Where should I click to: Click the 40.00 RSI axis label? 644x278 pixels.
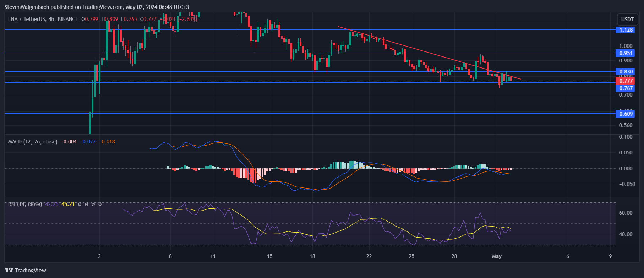click(626, 234)
